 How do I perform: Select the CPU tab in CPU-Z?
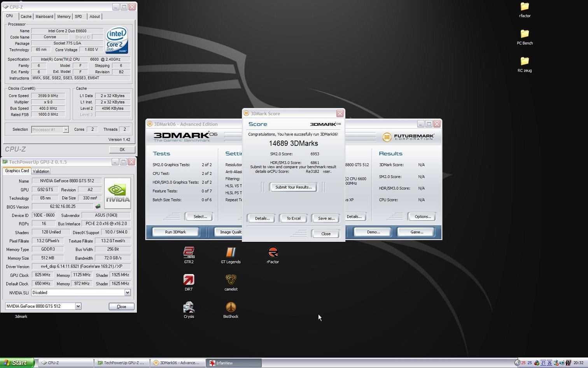(10, 16)
